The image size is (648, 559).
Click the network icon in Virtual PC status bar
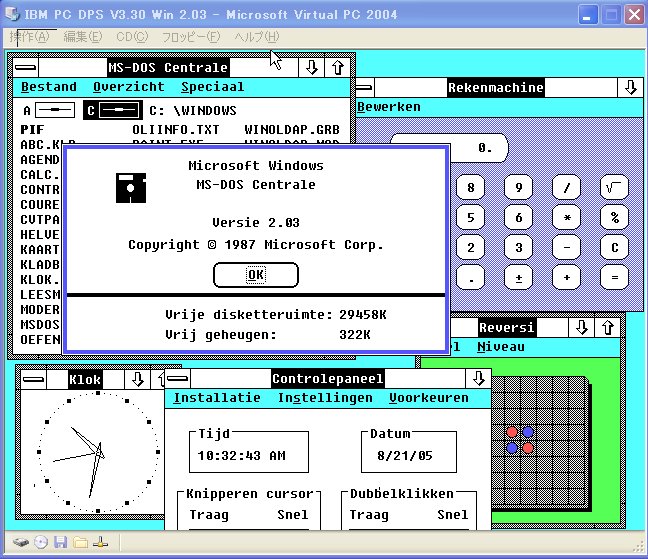coord(100,542)
